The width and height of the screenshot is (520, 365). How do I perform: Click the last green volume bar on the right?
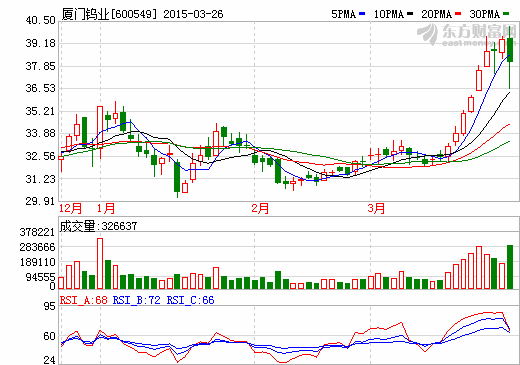coord(510,267)
